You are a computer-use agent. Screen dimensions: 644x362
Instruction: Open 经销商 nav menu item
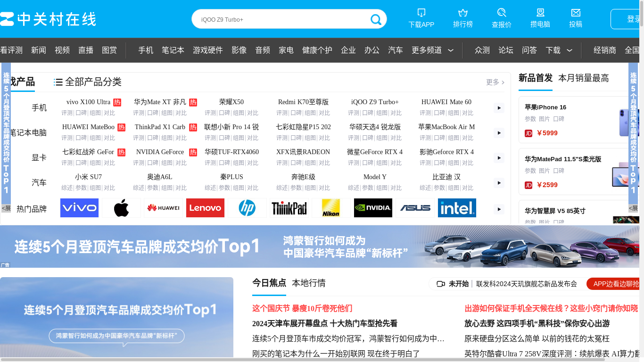[605, 50]
